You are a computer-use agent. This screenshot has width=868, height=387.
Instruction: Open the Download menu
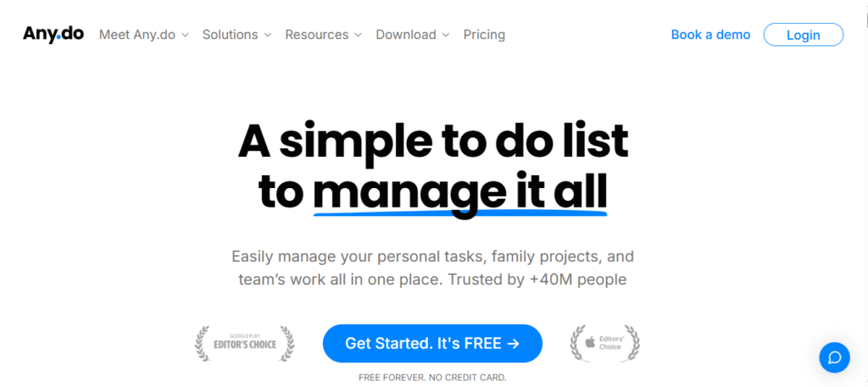coord(405,35)
